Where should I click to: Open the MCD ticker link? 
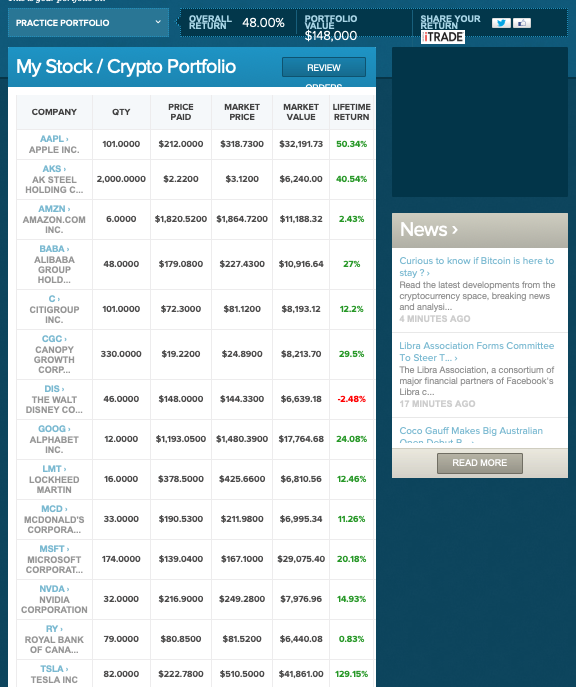tap(54, 509)
